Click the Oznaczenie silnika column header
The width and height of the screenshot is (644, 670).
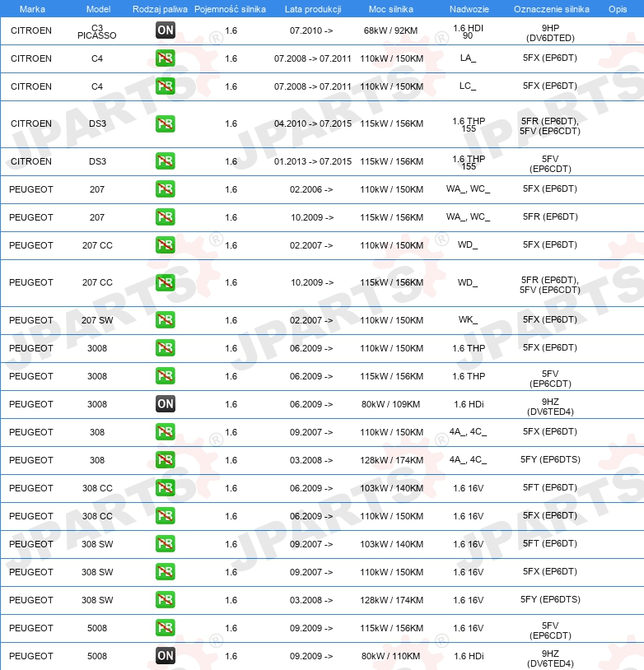point(552,9)
